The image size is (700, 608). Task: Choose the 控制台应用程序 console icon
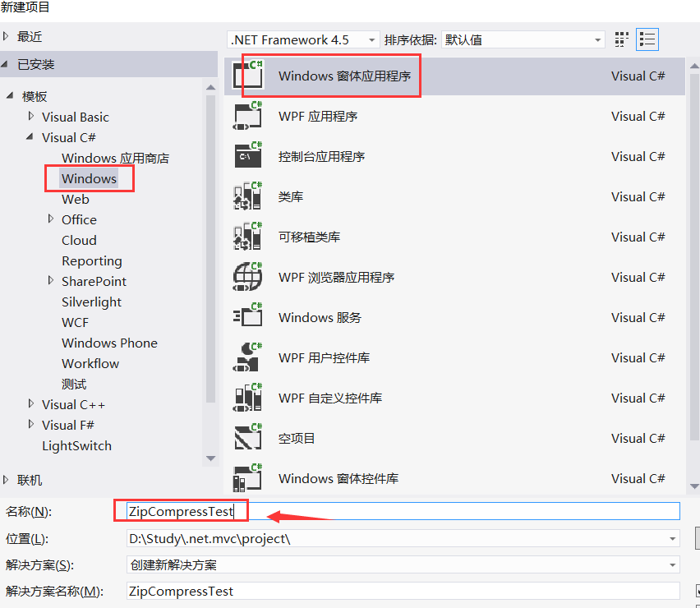tap(247, 157)
